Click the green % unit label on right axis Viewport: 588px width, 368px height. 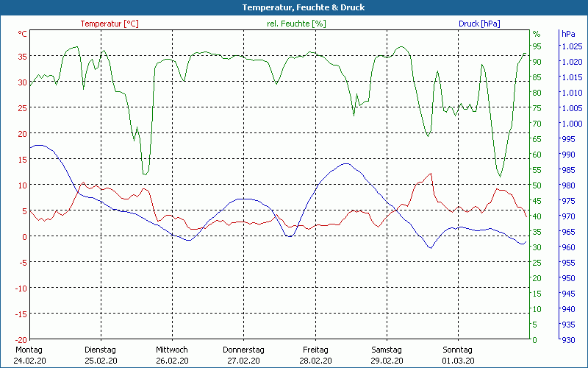pos(537,34)
